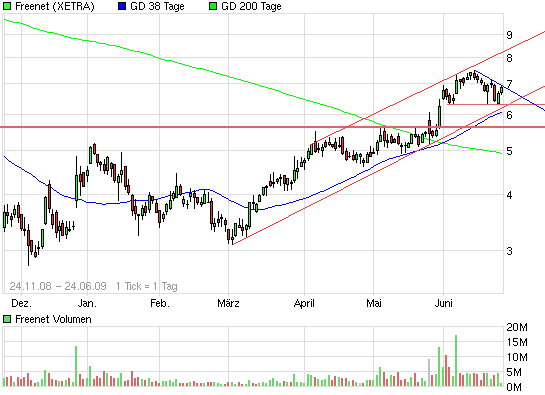The height and width of the screenshot is (395, 545).
Task: Click the Jan. month label on time axis
Action: (87, 303)
